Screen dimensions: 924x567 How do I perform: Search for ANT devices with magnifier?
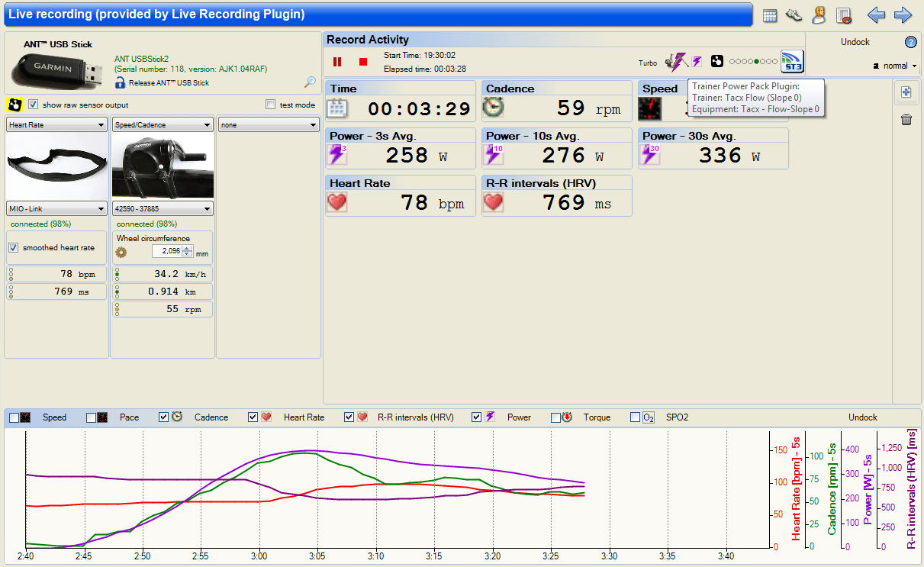(311, 82)
